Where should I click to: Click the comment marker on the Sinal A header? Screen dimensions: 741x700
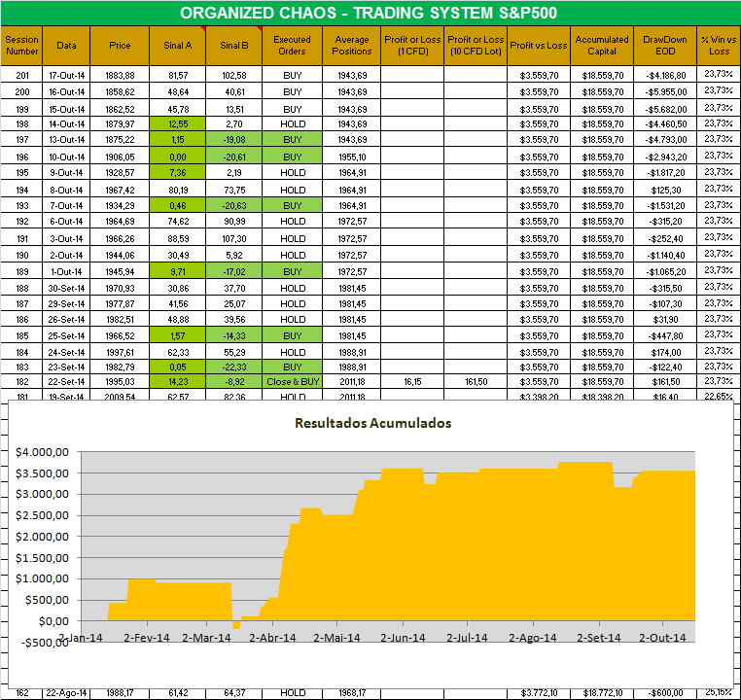pyautogui.click(x=202, y=29)
